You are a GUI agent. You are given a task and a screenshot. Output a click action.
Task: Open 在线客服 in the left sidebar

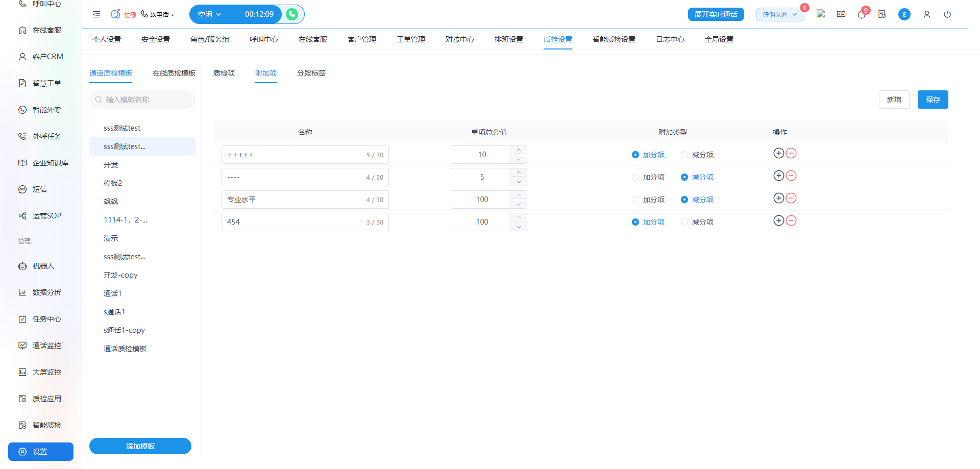41,30
